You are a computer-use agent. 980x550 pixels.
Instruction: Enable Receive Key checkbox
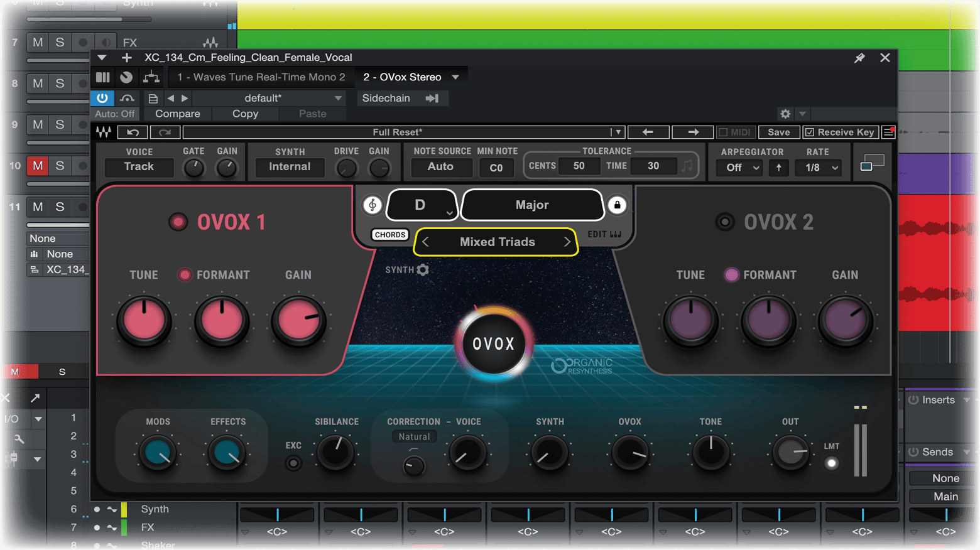[x=810, y=132]
